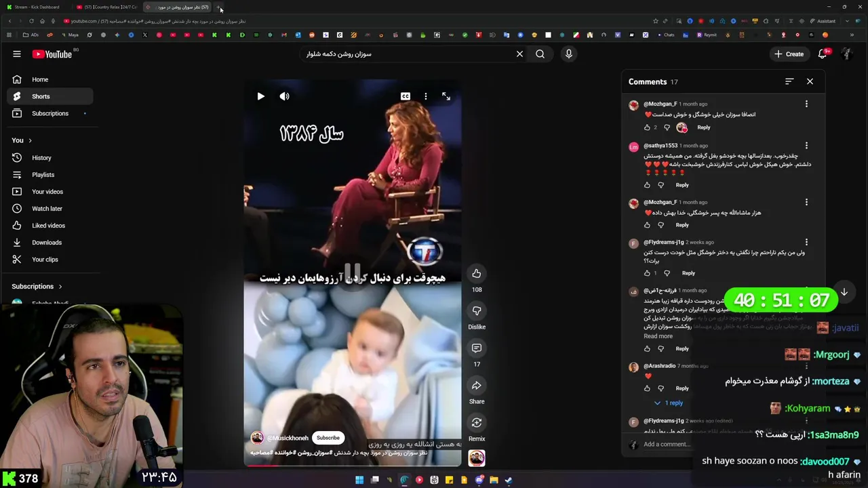Screen dimensions: 868x488
Task: Seek in the Short's red progress bar
Action: tap(353, 466)
